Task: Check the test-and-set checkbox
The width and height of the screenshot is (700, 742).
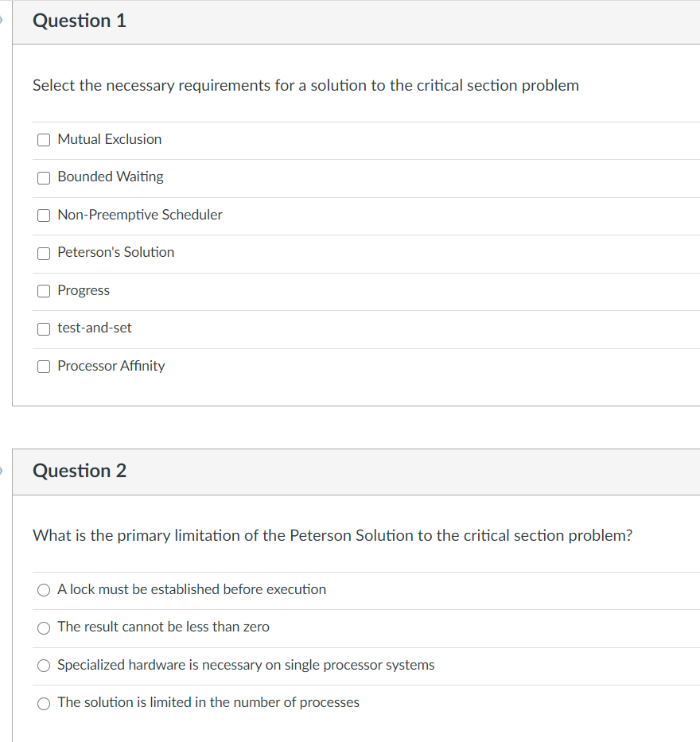Action: 44,328
